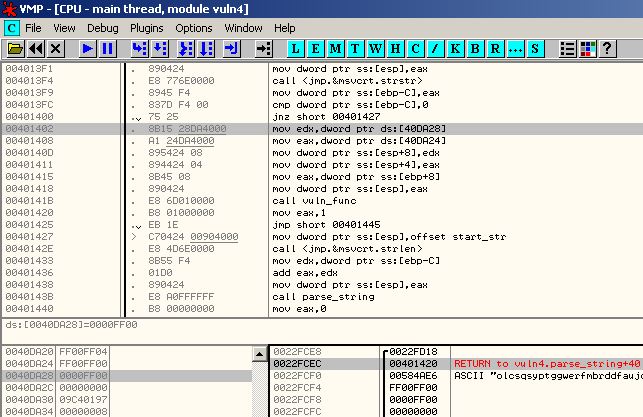Restart the program with the rewind icon

pyautogui.click(x=35, y=48)
